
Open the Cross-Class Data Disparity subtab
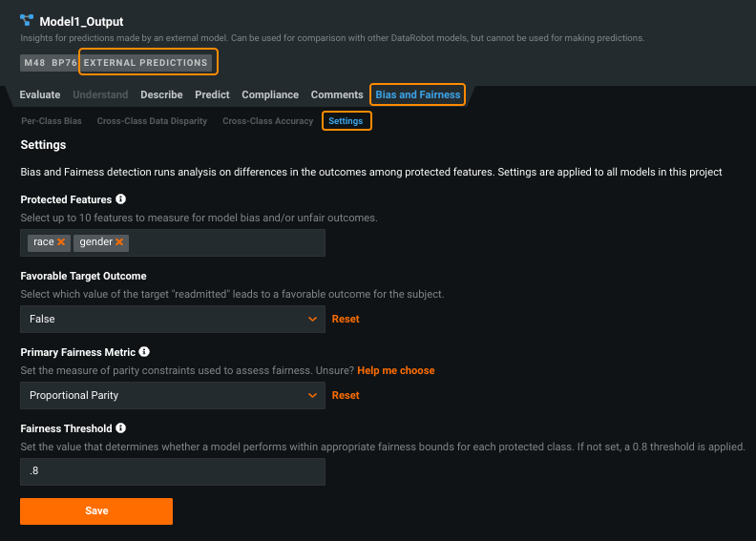(x=152, y=121)
